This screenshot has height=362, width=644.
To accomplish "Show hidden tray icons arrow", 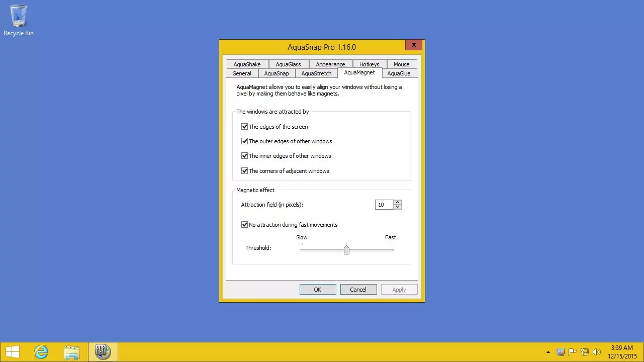I will click(548, 352).
